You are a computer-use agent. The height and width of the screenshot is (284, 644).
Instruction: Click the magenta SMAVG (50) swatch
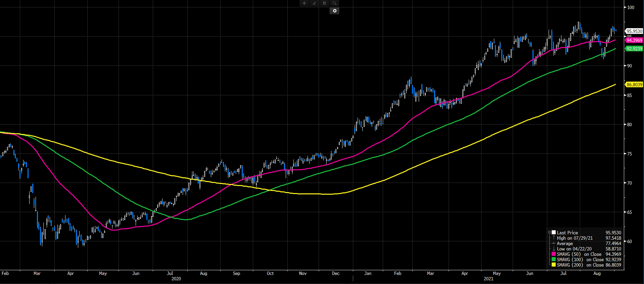[554, 254]
